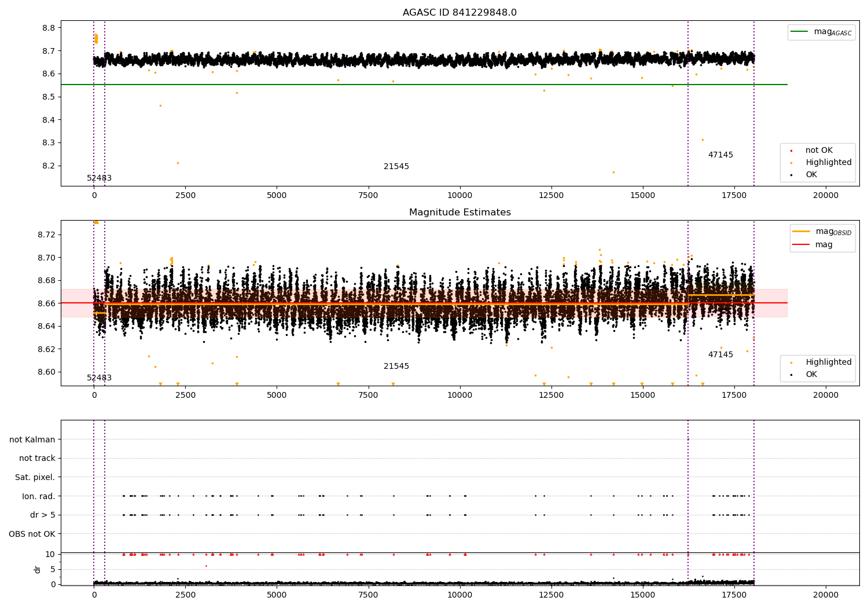This screenshot has height=608, width=868.
Task: Click the "Sat. pixel." axis label
Action: click(x=35, y=478)
